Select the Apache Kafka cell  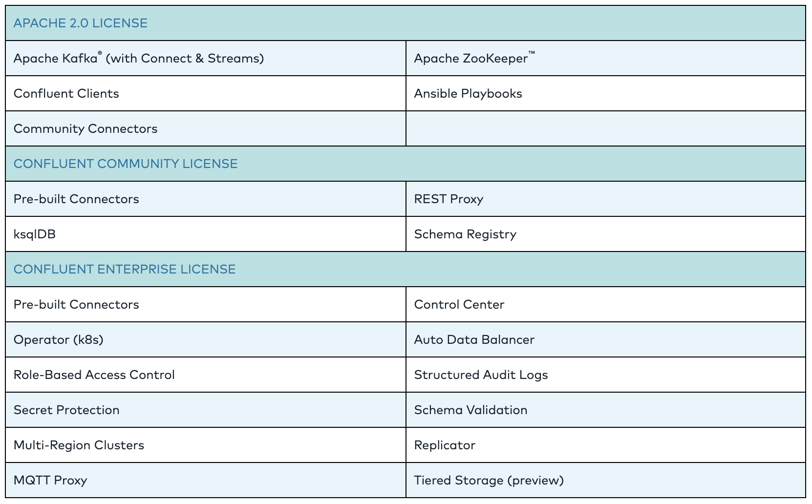(x=138, y=59)
